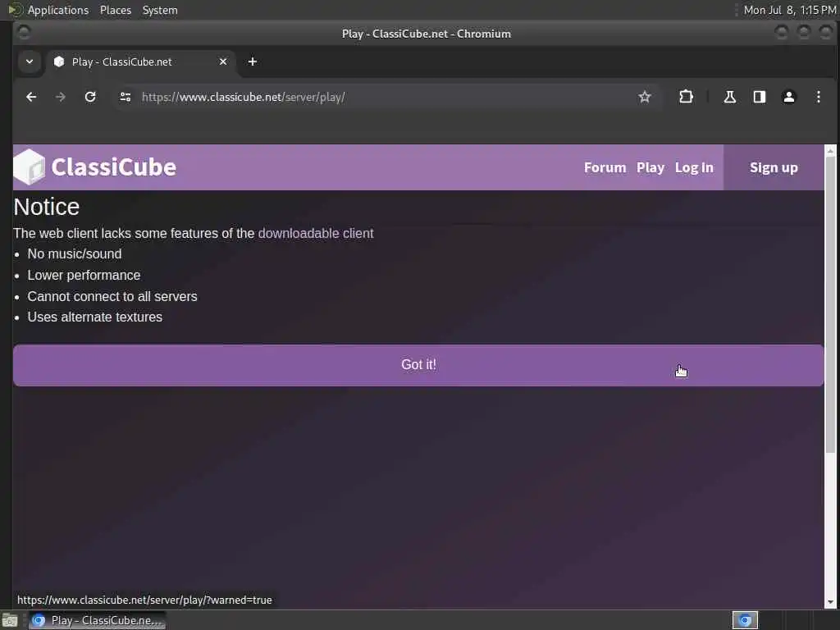Open the downloadable client link
The width and height of the screenshot is (840, 630).
pyautogui.click(x=316, y=234)
